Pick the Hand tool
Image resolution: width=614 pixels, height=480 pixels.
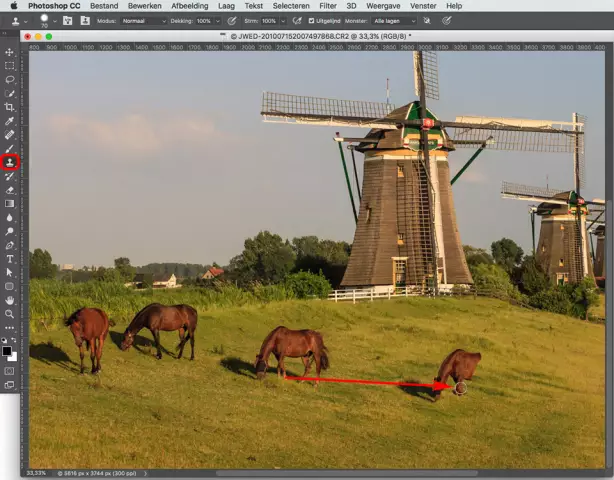pos(10,299)
